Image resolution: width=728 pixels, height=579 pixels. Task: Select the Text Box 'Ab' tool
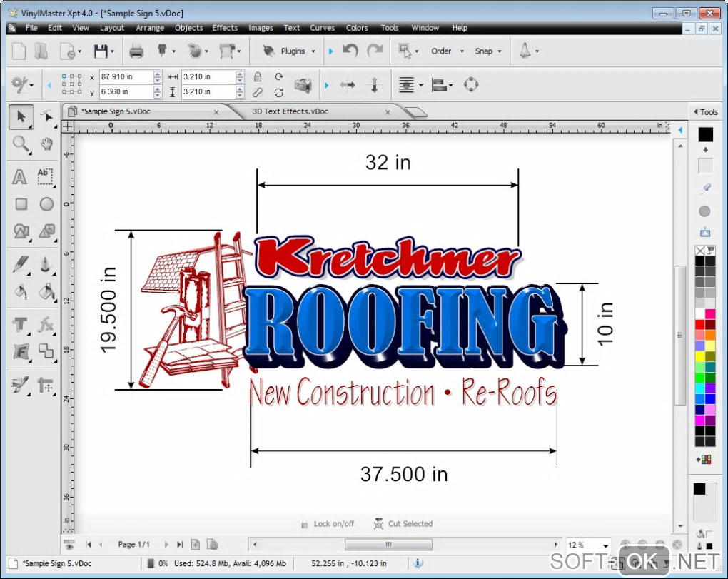pyautogui.click(x=45, y=176)
